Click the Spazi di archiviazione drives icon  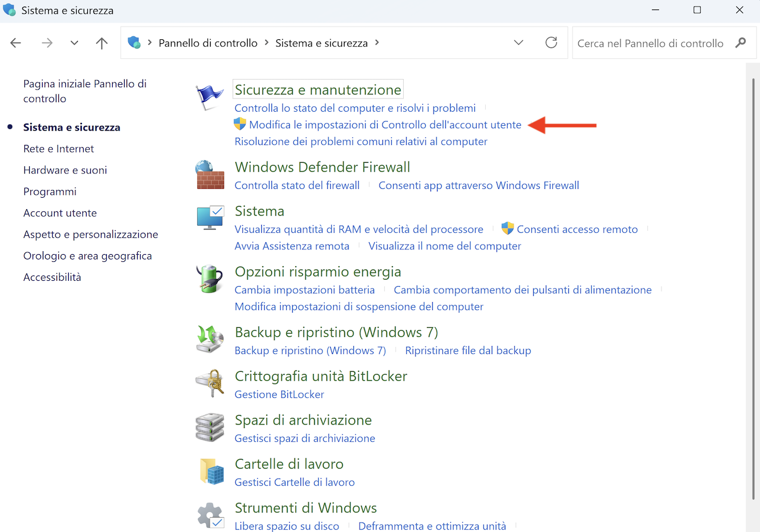210,428
